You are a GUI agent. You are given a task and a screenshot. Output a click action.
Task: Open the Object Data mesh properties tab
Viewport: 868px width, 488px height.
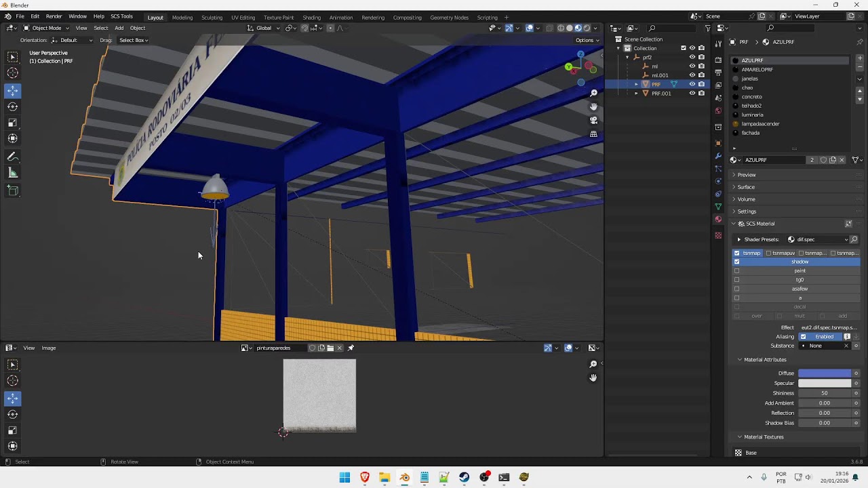click(x=718, y=206)
